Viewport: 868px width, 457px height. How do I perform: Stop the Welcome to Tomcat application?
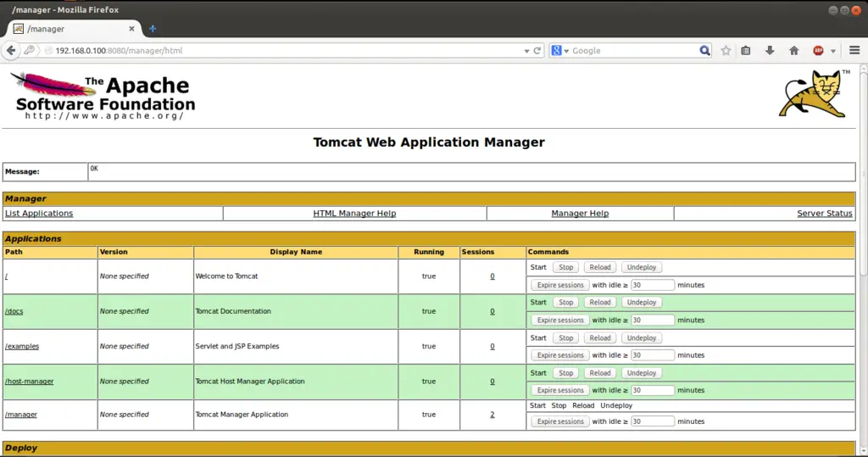point(565,267)
